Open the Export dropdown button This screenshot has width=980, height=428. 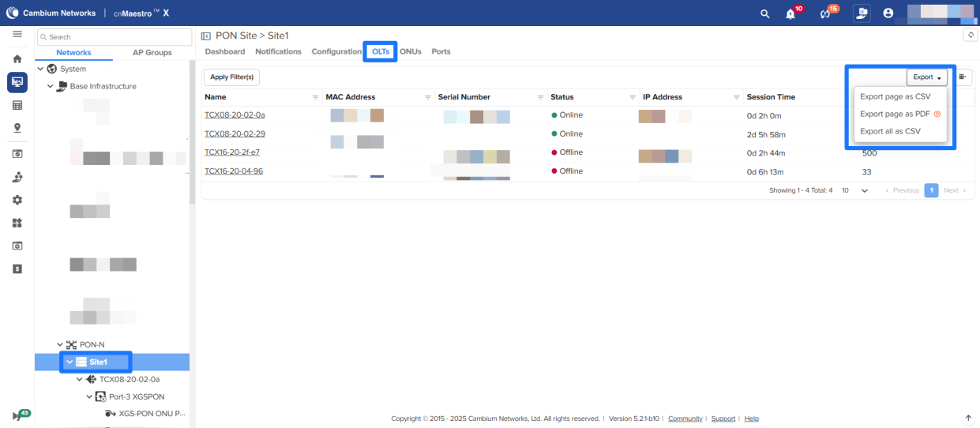click(x=927, y=77)
